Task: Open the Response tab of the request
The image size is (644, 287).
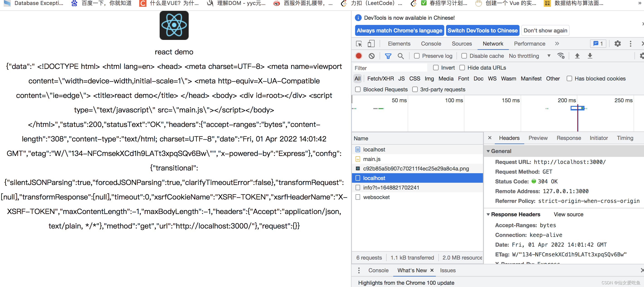Action: pos(569,138)
